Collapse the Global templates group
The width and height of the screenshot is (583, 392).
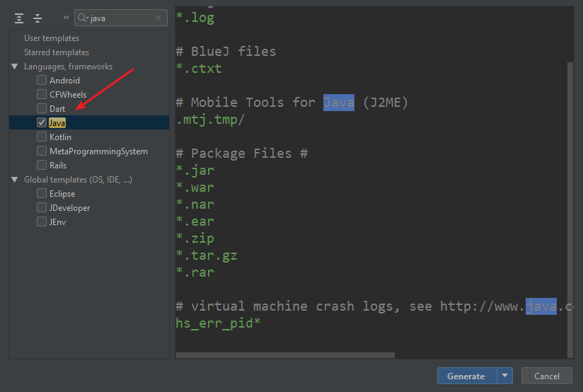point(15,180)
